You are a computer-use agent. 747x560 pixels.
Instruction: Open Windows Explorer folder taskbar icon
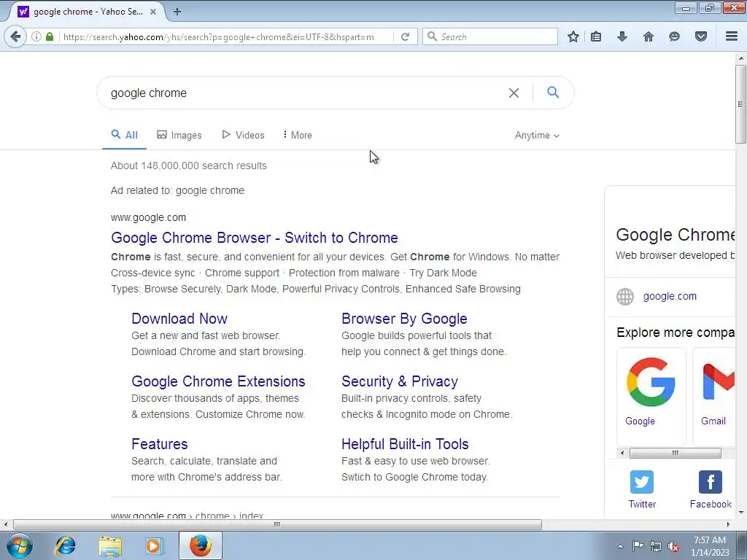pyautogui.click(x=110, y=546)
